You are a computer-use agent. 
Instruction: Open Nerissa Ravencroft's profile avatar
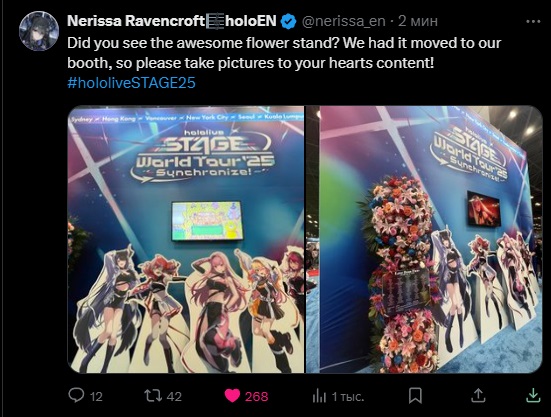[x=39, y=31]
